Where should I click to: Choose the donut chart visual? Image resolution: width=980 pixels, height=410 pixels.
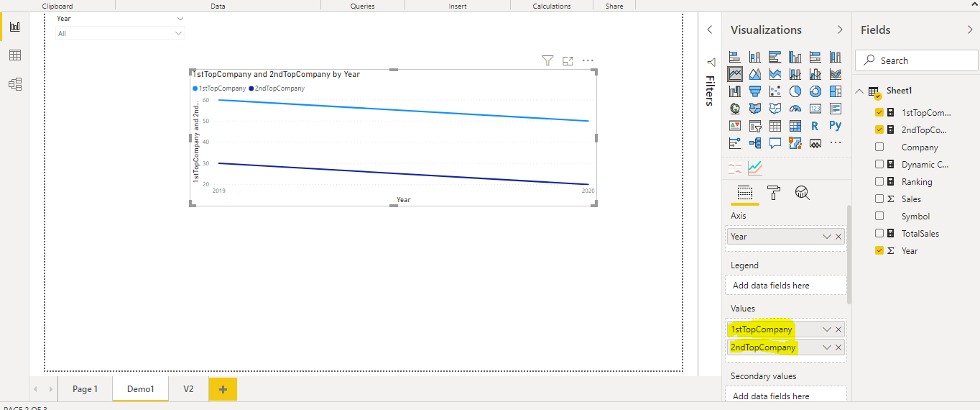click(815, 91)
